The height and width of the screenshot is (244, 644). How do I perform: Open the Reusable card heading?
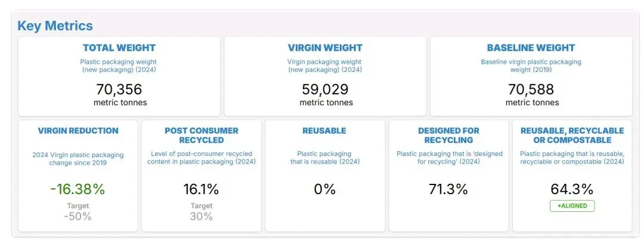[x=324, y=131]
